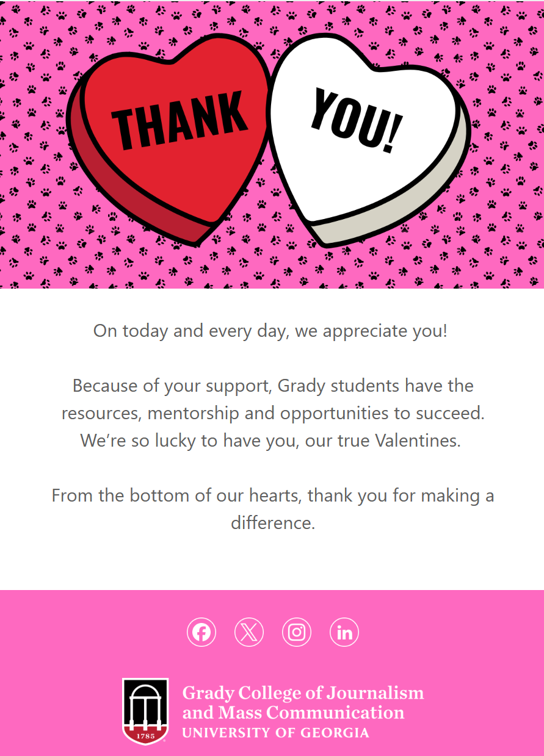Image resolution: width=544 pixels, height=756 pixels.
Task: Click 'On today and every day' sentence
Action: click(x=270, y=331)
